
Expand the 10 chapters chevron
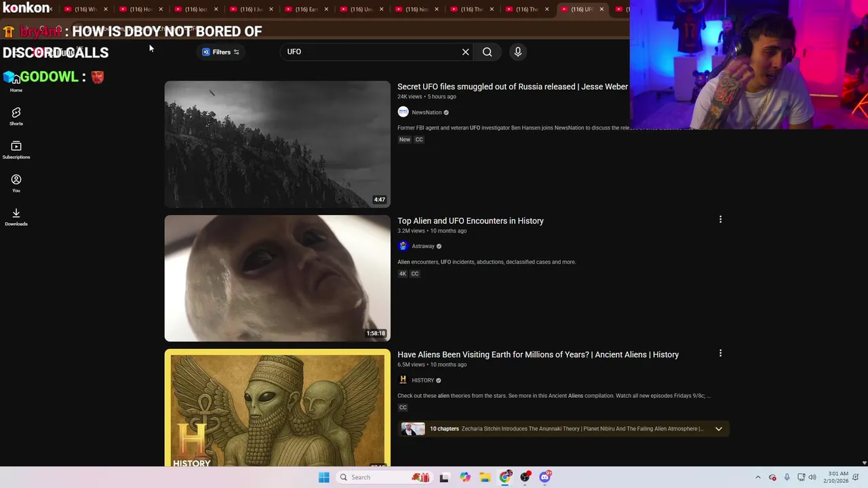tap(718, 429)
